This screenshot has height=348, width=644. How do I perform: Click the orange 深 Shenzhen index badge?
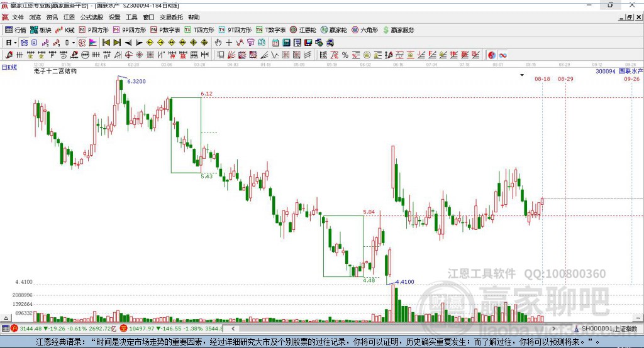124,329
